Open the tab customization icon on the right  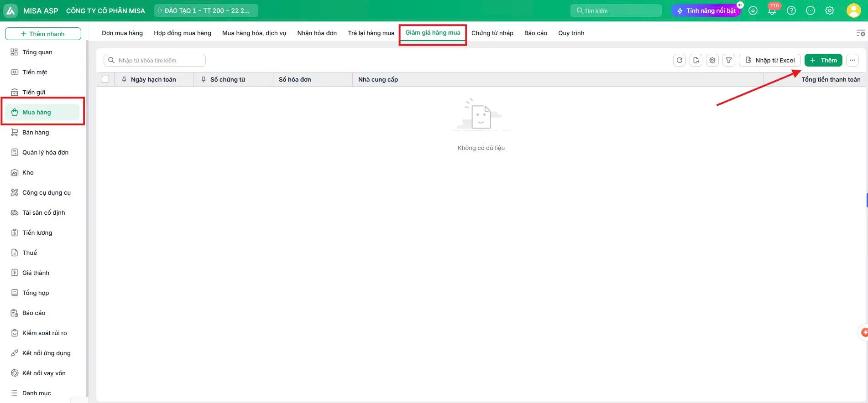click(x=860, y=33)
